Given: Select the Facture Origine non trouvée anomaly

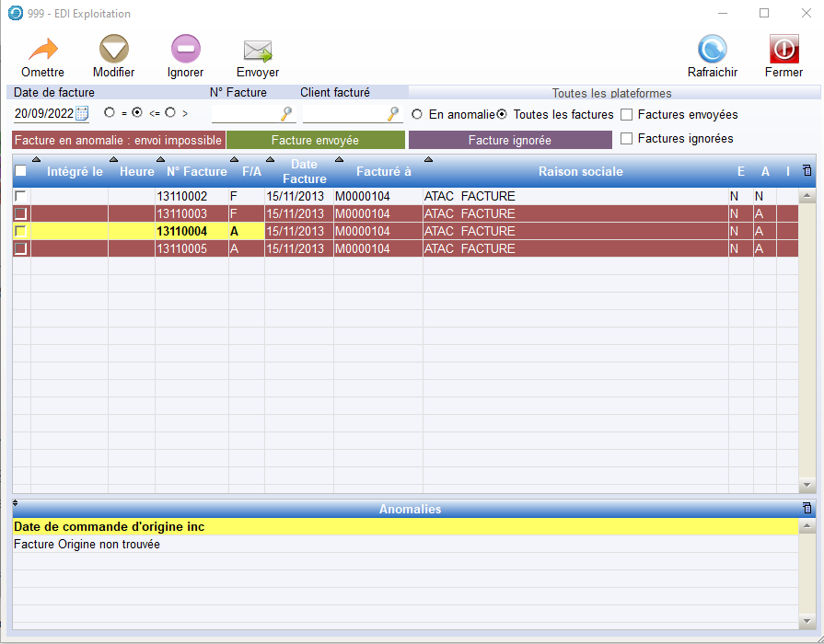Looking at the screenshot, I should 87,545.
